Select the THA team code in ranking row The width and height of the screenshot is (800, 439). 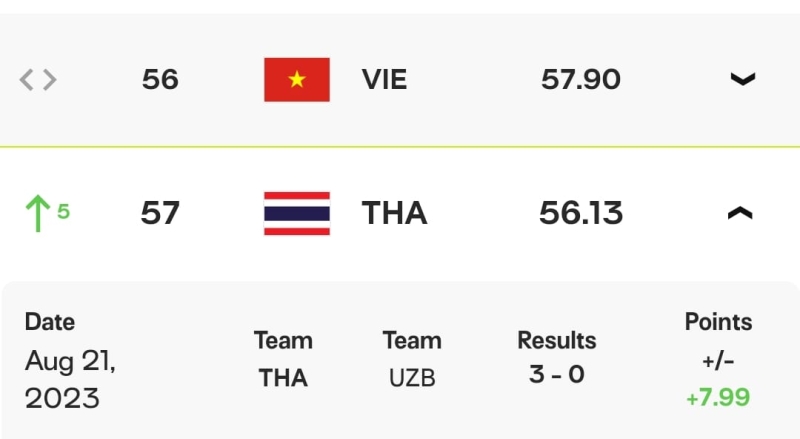(394, 213)
